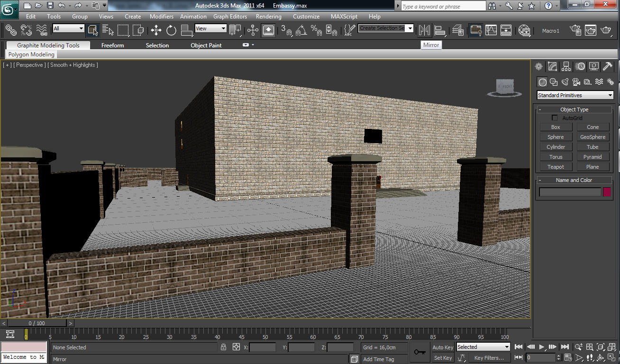Click the GeoSphere button

click(x=593, y=137)
